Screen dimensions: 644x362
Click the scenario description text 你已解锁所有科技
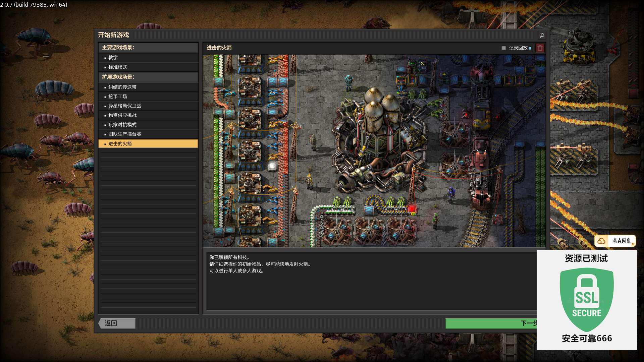[229, 257]
